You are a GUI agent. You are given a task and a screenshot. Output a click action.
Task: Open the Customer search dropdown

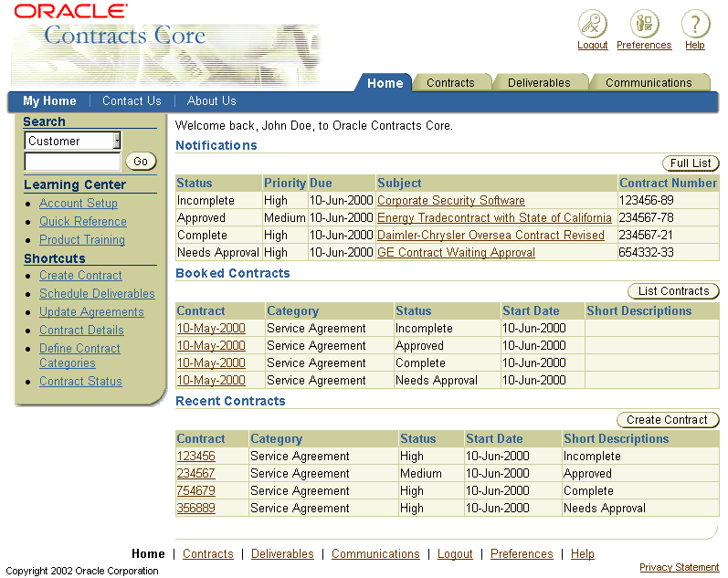click(72, 141)
